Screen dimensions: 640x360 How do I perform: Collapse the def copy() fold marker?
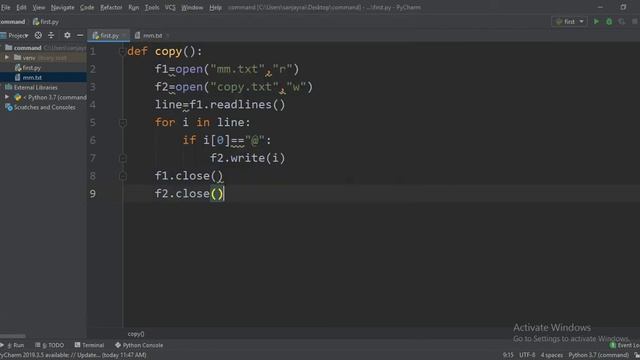pos(122,51)
